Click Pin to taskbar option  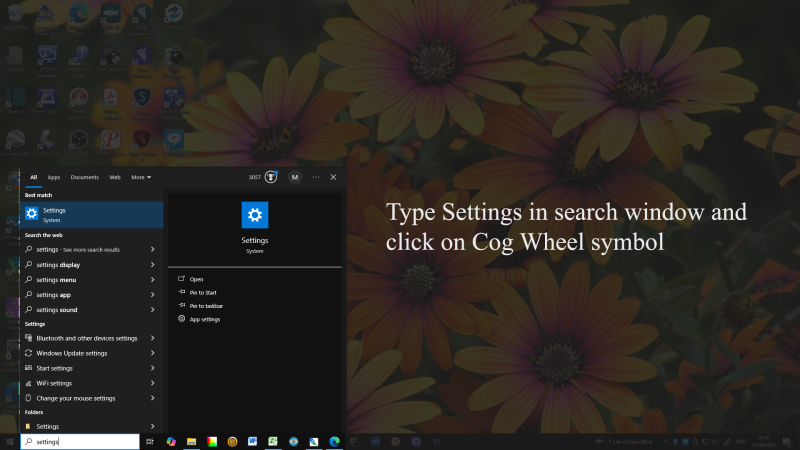click(205, 305)
